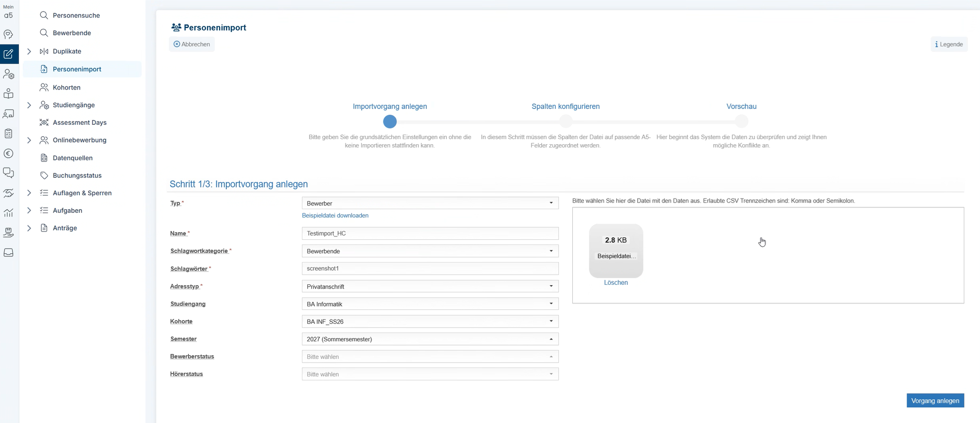The width and height of the screenshot is (980, 423).
Task: Go to Kohorten in navigation menu
Action: 66,87
